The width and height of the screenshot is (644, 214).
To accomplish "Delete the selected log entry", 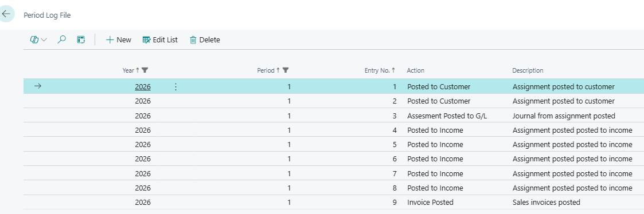I will [x=205, y=39].
